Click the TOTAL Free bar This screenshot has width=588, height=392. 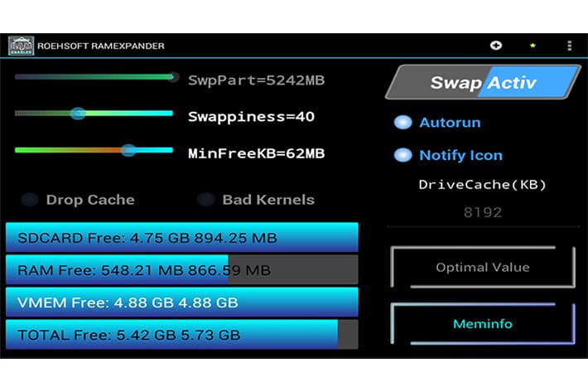182,335
